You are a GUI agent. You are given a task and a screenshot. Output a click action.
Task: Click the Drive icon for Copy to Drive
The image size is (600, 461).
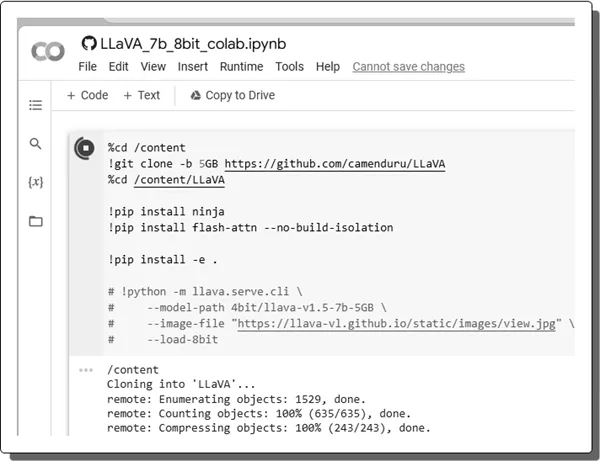(x=194, y=95)
